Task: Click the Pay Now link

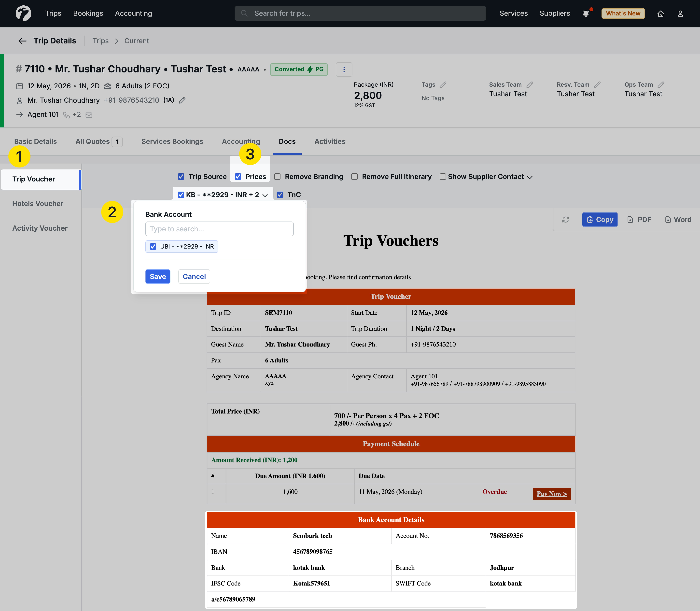Action: [552, 494]
